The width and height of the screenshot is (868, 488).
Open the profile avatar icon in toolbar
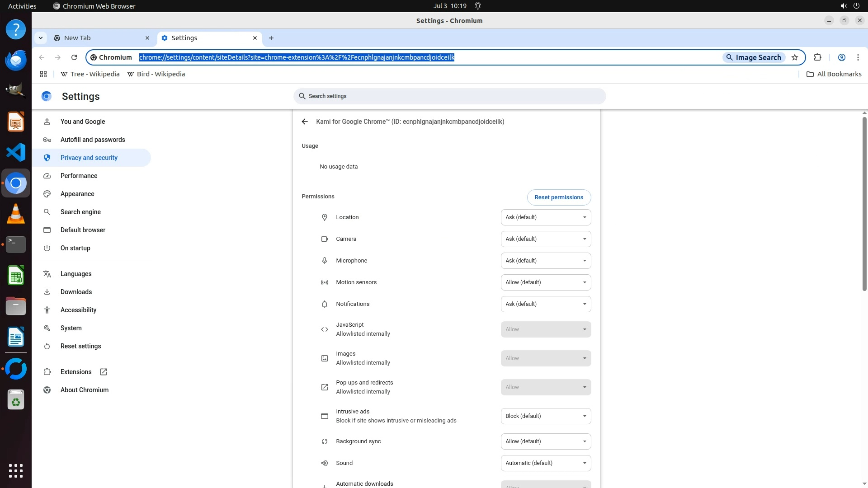point(841,57)
